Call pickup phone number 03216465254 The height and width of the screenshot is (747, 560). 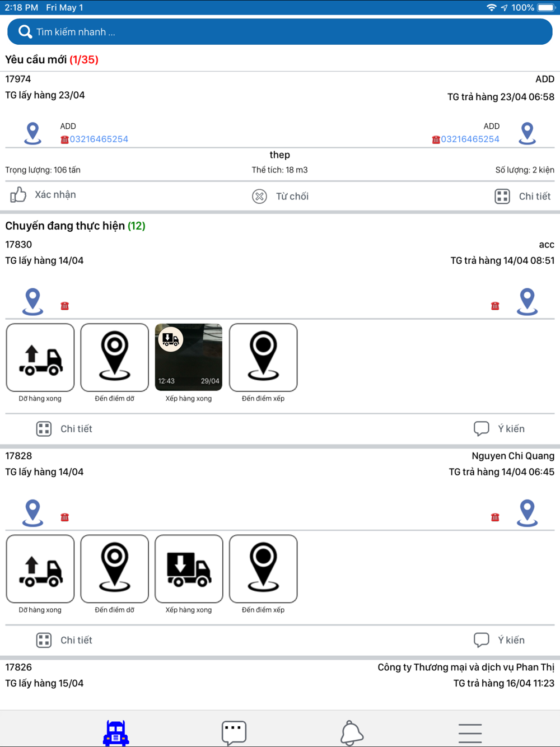[99, 139]
